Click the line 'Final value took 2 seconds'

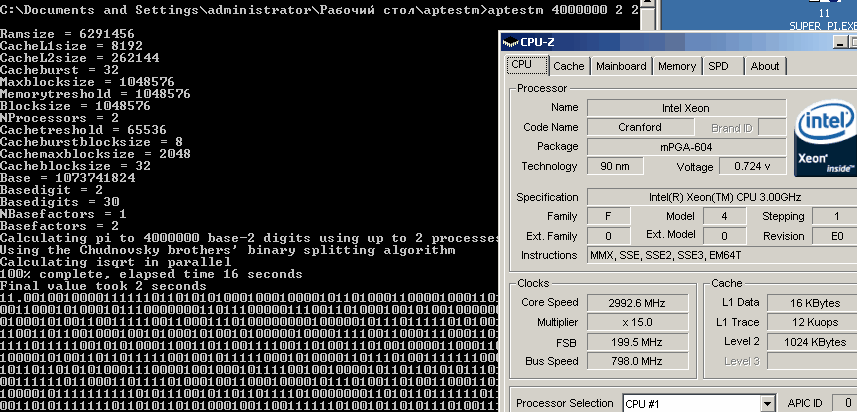pyautogui.click(x=103, y=286)
